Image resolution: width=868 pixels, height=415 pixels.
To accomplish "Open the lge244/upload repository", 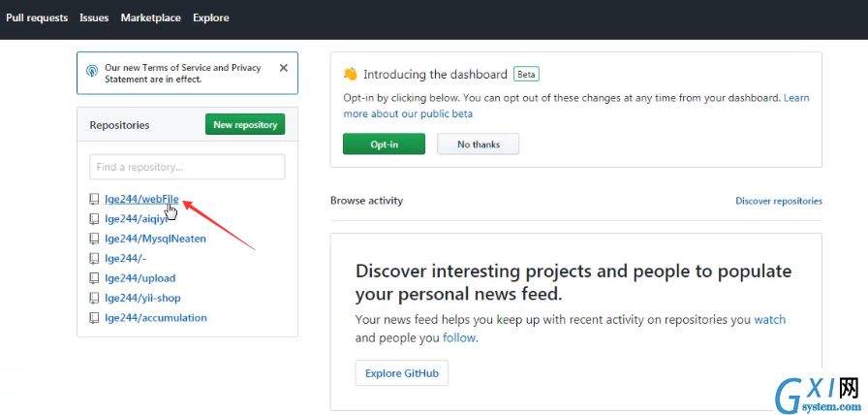I will pyautogui.click(x=140, y=278).
